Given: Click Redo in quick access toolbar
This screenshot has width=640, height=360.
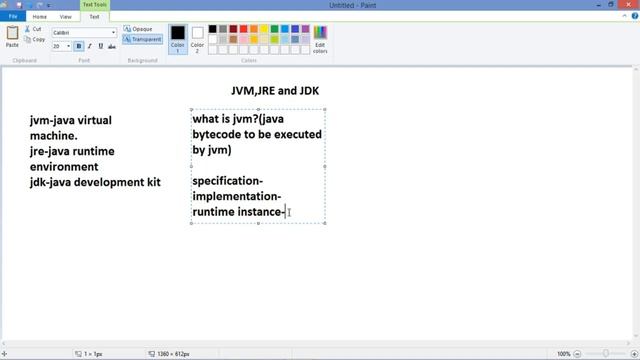Looking at the screenshot, I should click(x=40, y=5).
